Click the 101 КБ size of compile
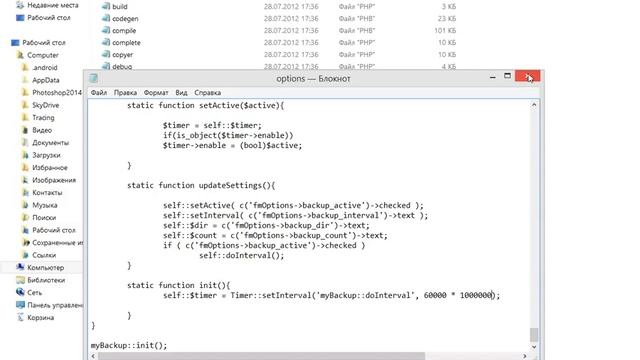 click(445, 30)
